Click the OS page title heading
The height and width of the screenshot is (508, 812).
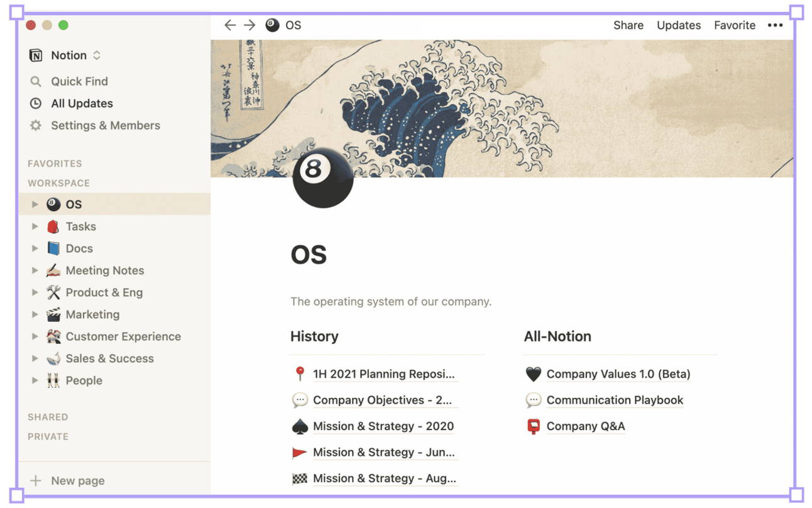click(x=309, y=255)
